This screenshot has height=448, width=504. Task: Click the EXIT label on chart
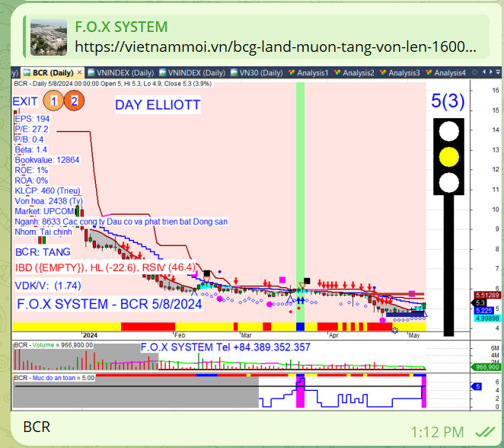(25, 101)
